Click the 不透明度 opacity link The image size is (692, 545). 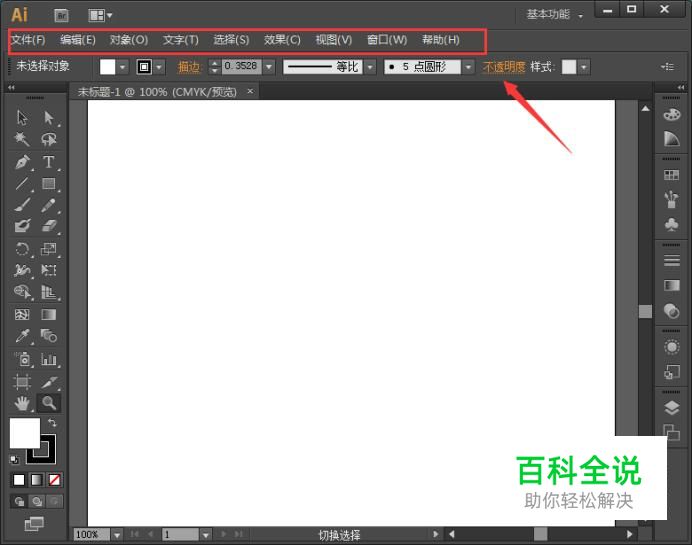coord(504,67)
